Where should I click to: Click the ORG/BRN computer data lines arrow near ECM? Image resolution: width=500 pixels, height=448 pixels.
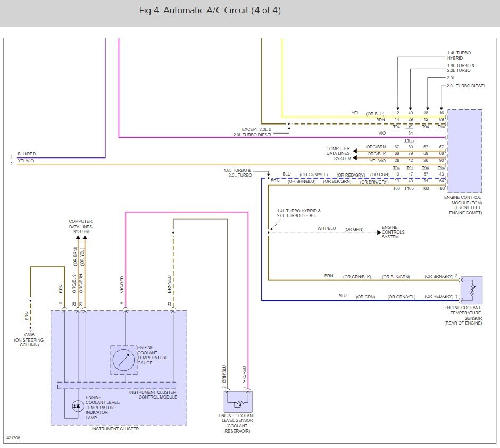(355, 151)
